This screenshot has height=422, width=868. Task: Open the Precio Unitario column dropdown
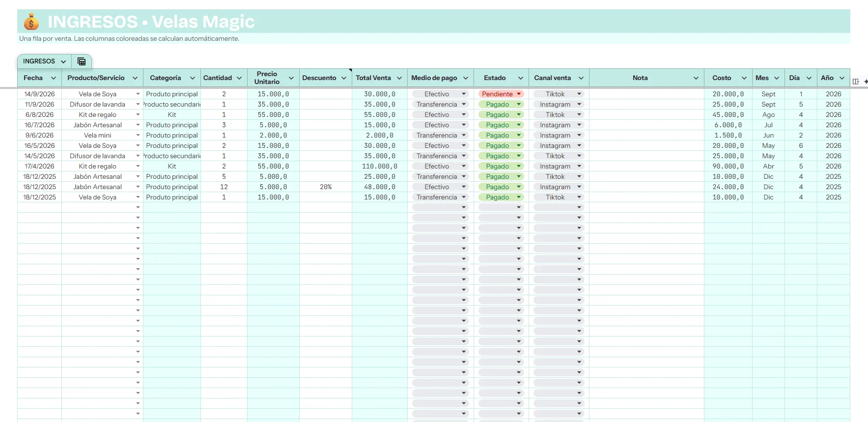coord(291,78)
